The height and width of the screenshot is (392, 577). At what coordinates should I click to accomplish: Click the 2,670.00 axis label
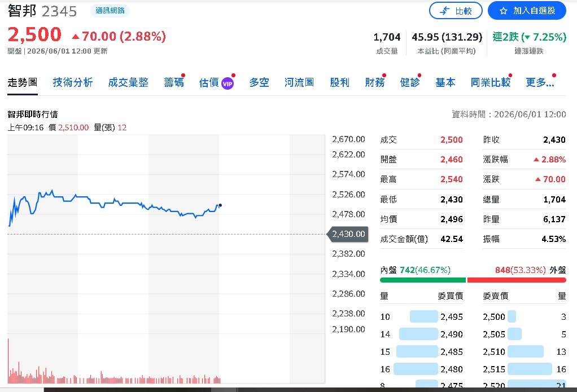point(348,139)
